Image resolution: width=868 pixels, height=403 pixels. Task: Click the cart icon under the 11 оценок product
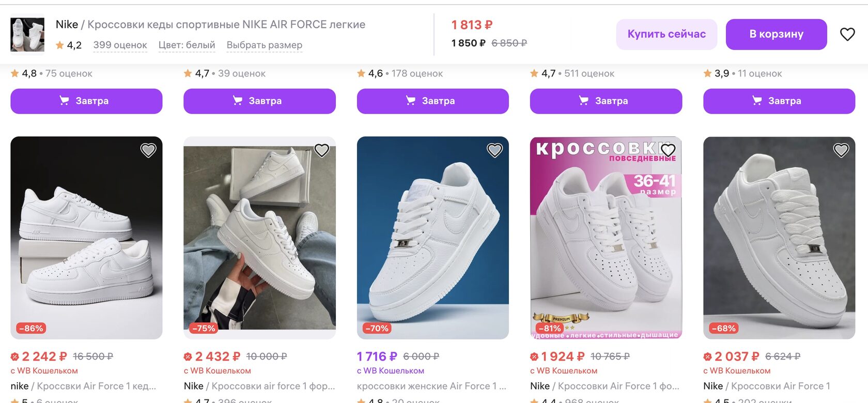[x=757, y=101]
